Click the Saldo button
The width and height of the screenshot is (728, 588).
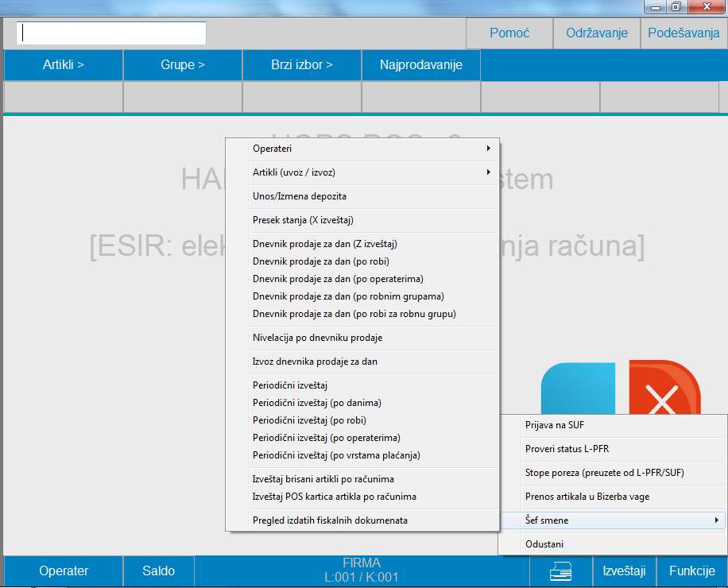[159, 571]
